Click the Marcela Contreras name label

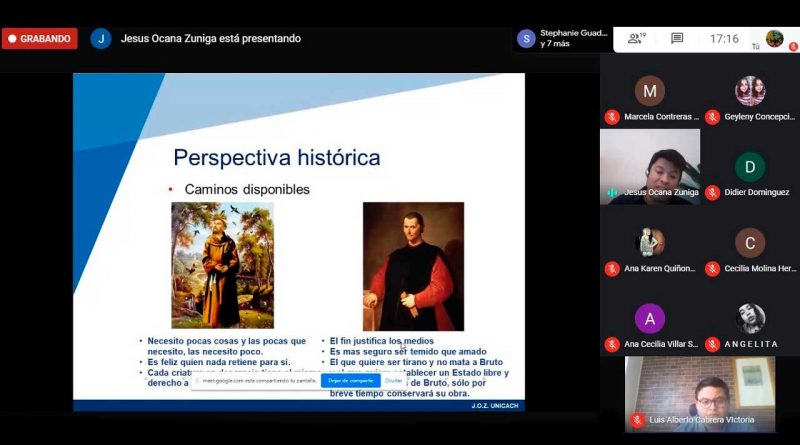(x=661, y=117)
